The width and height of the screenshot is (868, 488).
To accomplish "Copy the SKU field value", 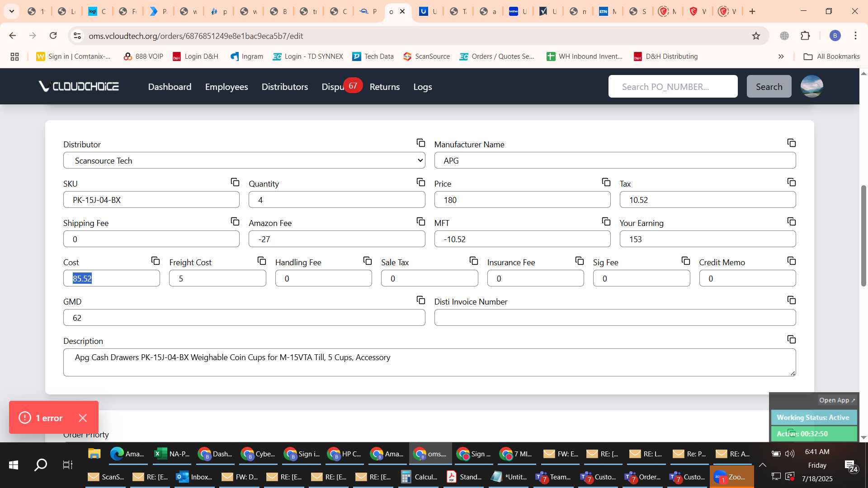I will point(235,182).
